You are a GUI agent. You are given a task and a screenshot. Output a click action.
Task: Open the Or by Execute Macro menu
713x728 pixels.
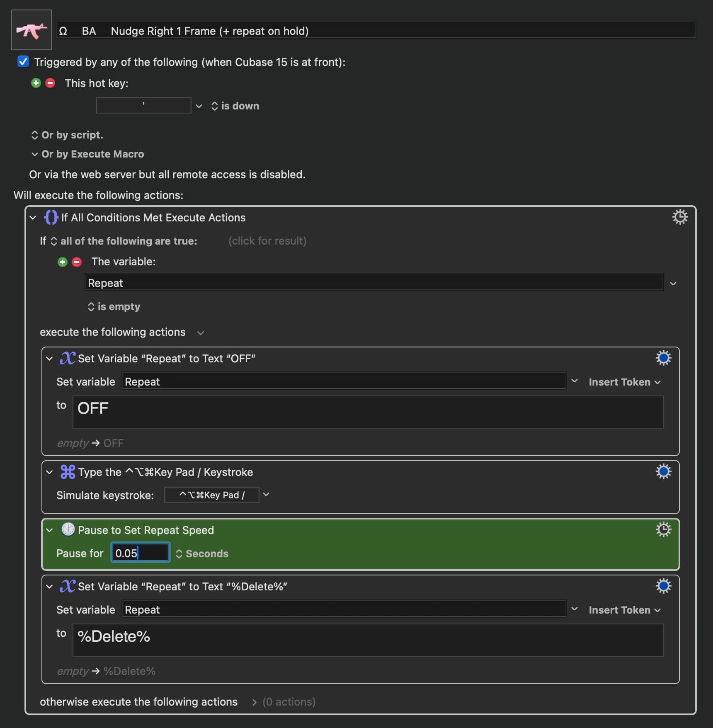pyautogui.click(x=87, y=154)
